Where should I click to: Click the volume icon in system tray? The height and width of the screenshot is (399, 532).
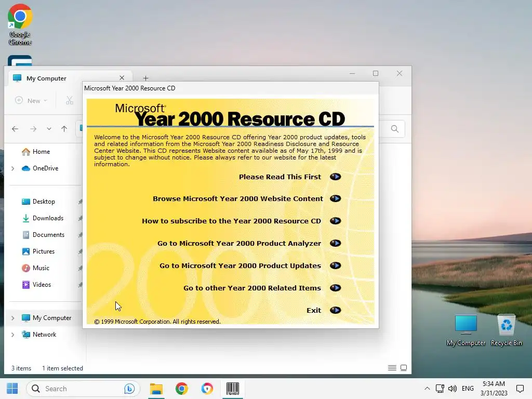453,389
